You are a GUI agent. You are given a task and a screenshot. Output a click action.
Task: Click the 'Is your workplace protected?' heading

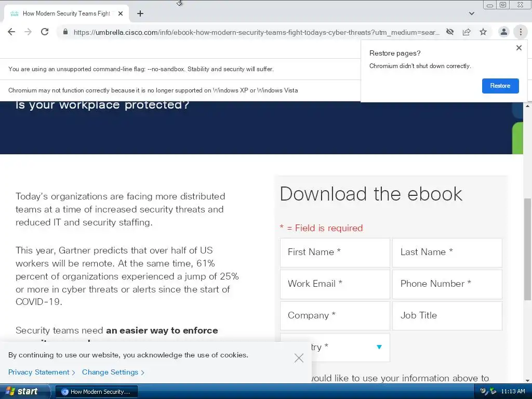pos(102,105)
